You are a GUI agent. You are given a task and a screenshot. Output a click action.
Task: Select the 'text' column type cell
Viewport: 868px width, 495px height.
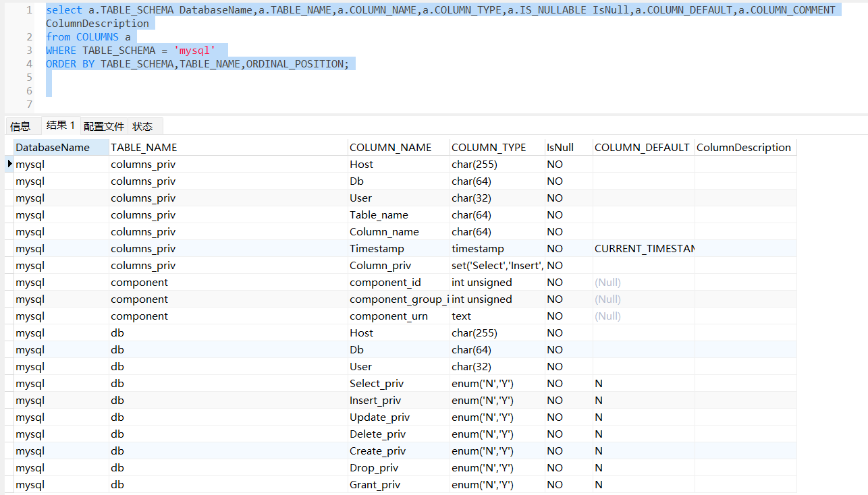tap(497, 316)
